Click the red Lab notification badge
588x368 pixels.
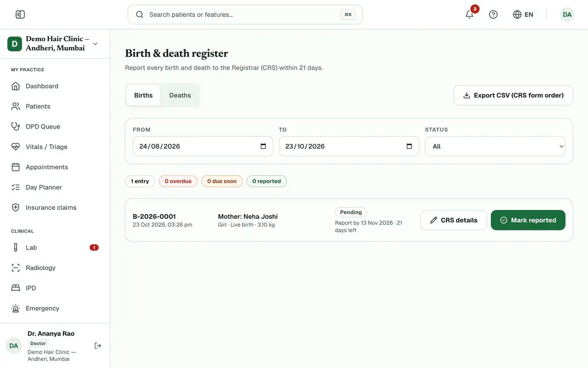click(94, 248)
